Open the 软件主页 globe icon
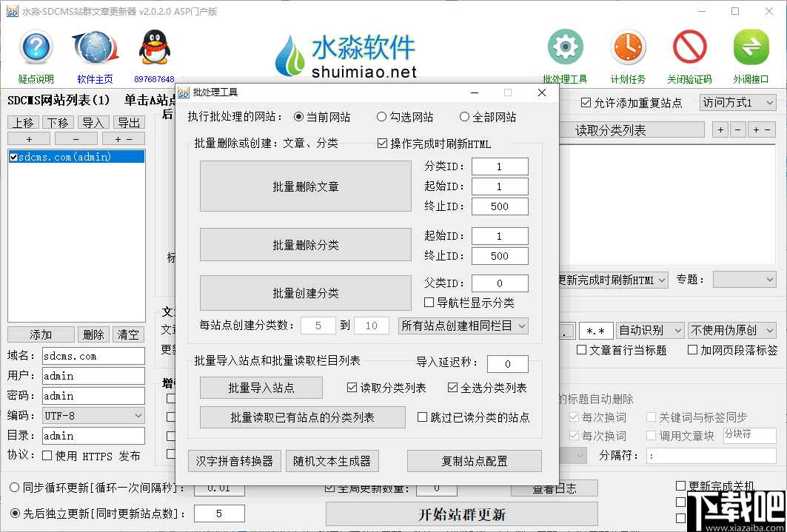 tap(95, 46)
